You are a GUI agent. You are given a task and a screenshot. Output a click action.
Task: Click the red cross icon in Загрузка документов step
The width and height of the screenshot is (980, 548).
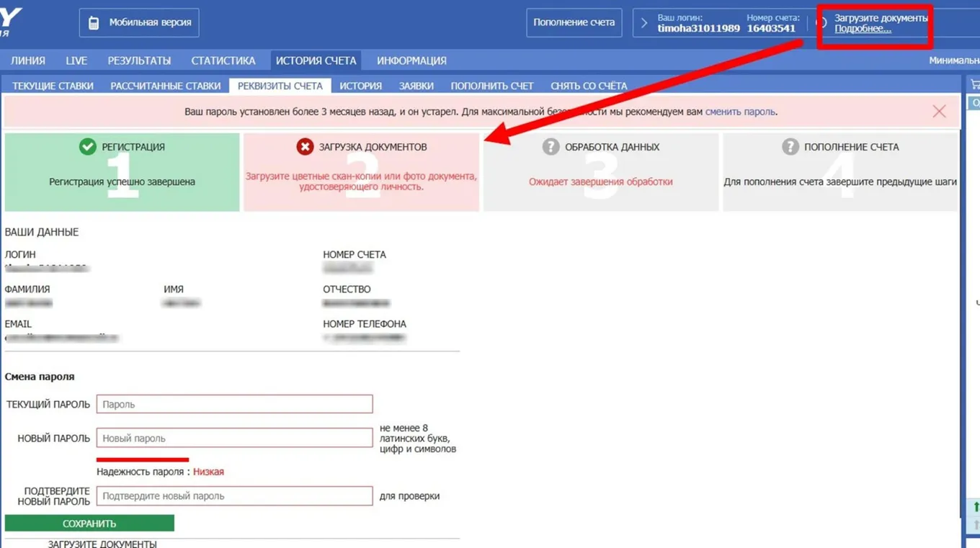[305, 147]
